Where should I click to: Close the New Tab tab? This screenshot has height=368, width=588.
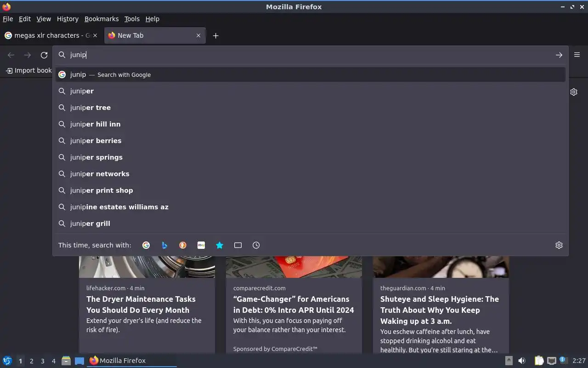(198, 35)
